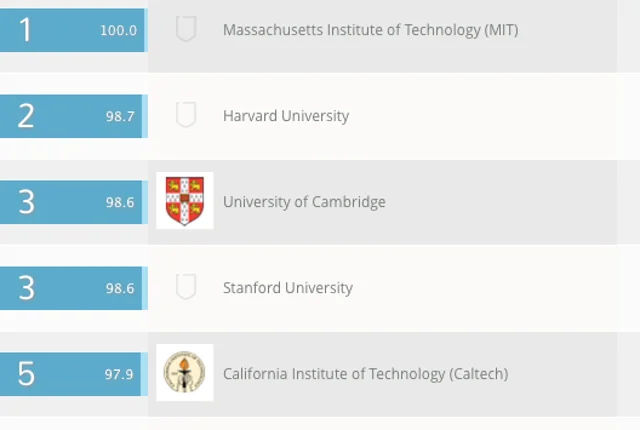
Task: Open the Stanford University link
Action: pos(288,288)
